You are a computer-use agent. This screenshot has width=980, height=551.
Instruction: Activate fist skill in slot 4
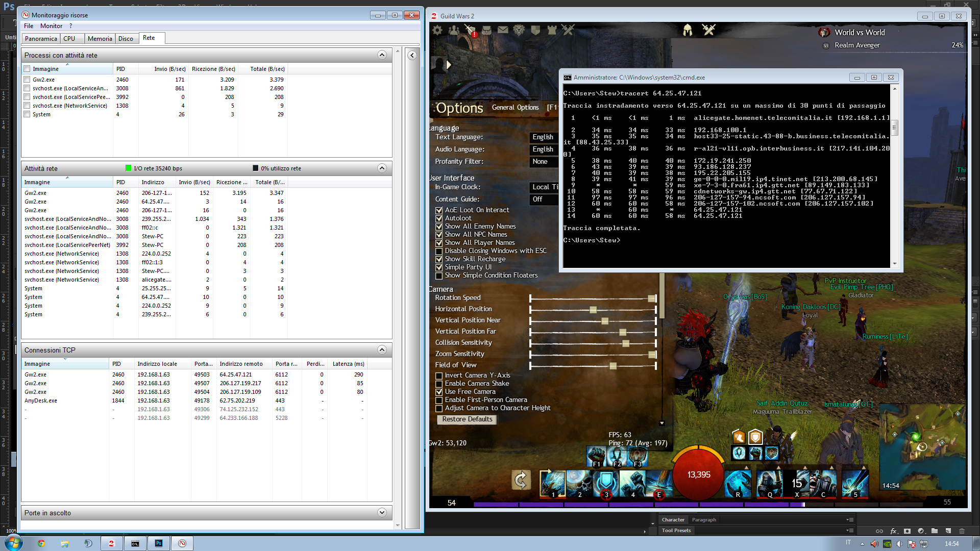(632, 484)
